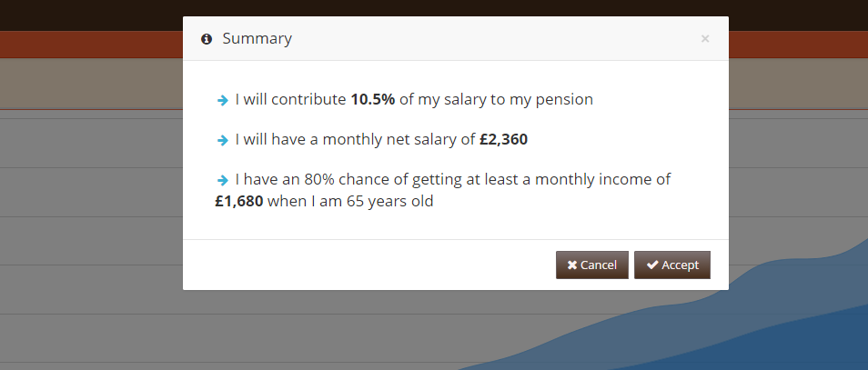Image resolution: width=868 pixels, height=370 pixels.
Task: Click the arrow icon beside 80% chance line
Action: click(223, 180)
